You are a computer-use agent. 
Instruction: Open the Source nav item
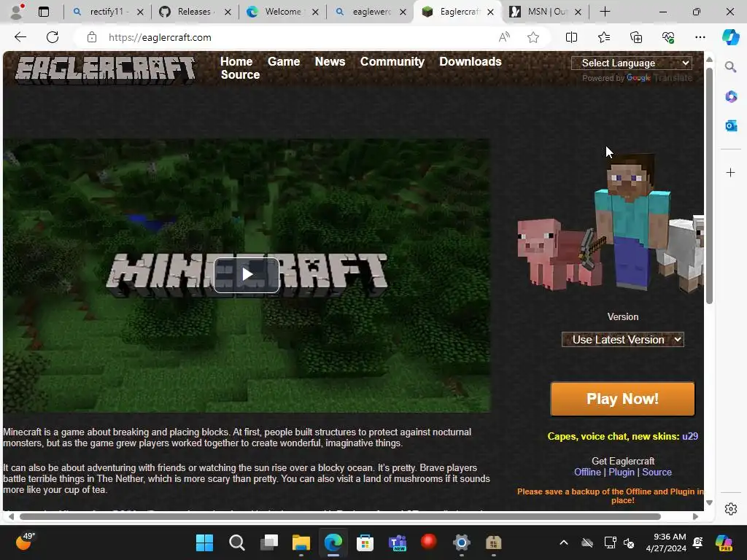[x=240, y=75]
